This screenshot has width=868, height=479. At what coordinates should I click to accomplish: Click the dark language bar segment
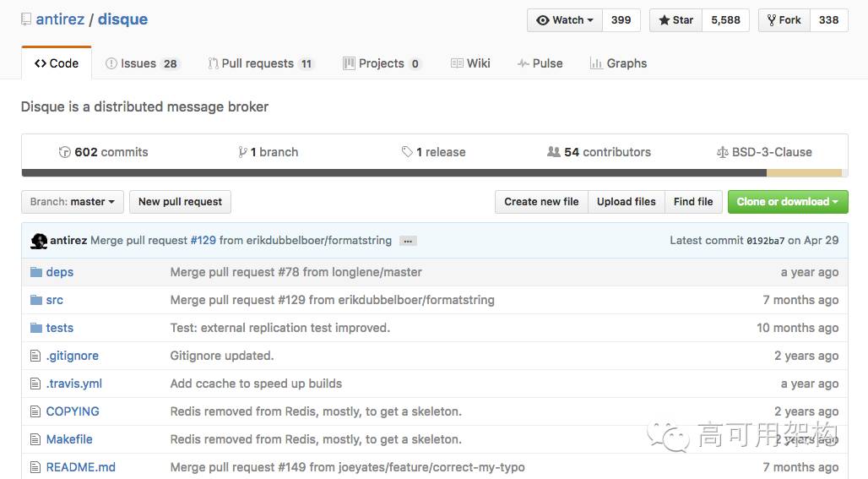click(x=394, y=173)
